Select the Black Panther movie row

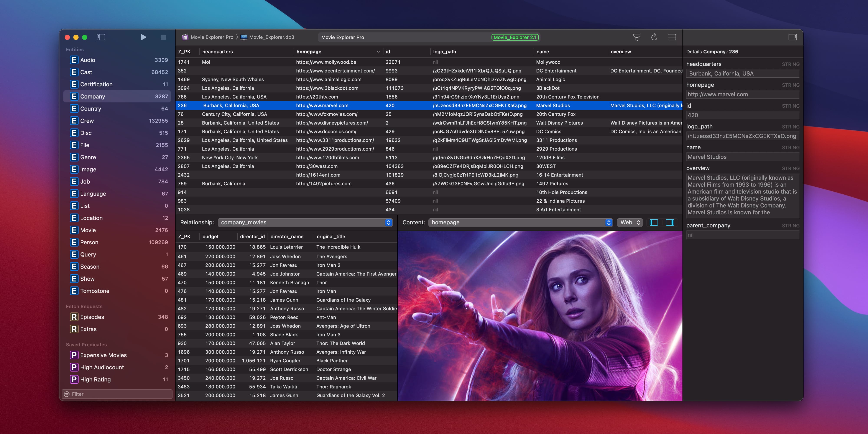point(286,360)
